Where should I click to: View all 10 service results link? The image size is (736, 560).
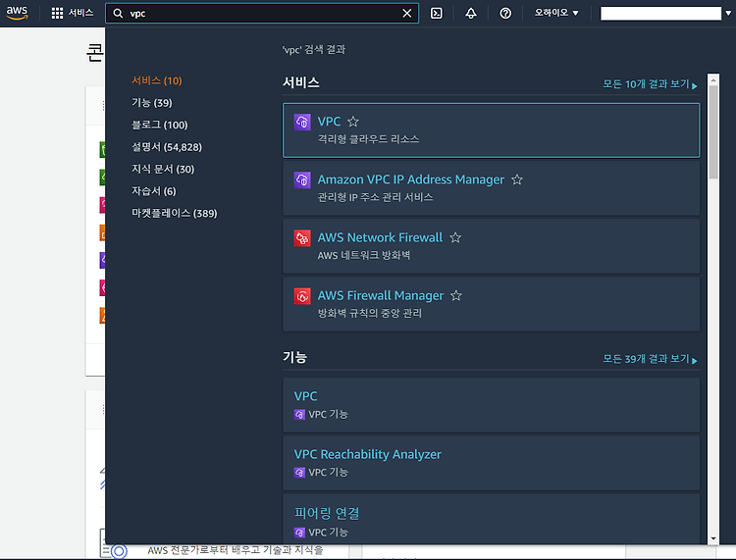[x=650, y=84]
